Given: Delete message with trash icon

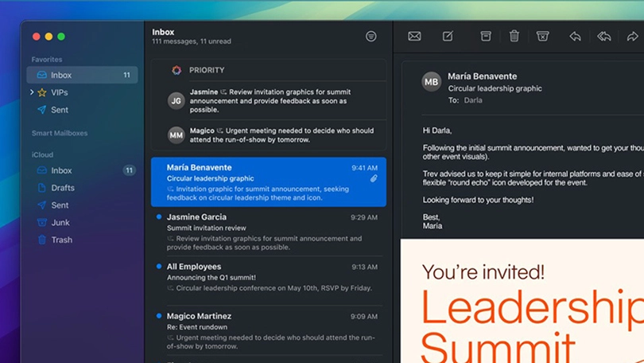Looking at the screenshot, I should coord(514,37).
